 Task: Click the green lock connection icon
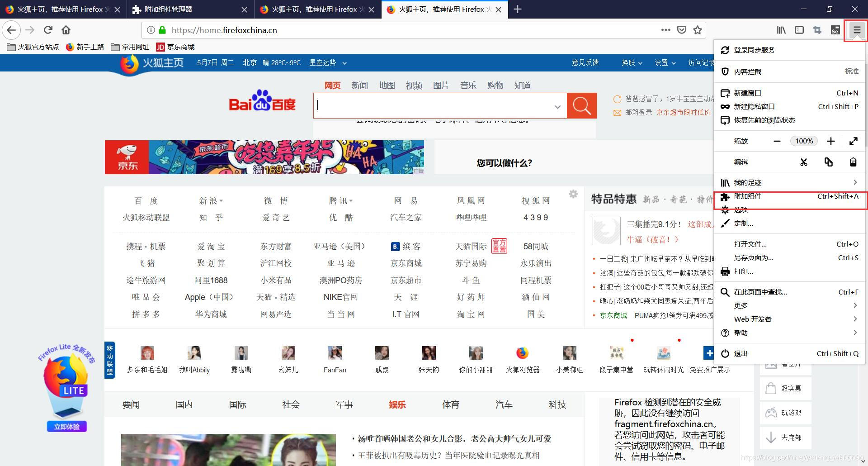162,30
